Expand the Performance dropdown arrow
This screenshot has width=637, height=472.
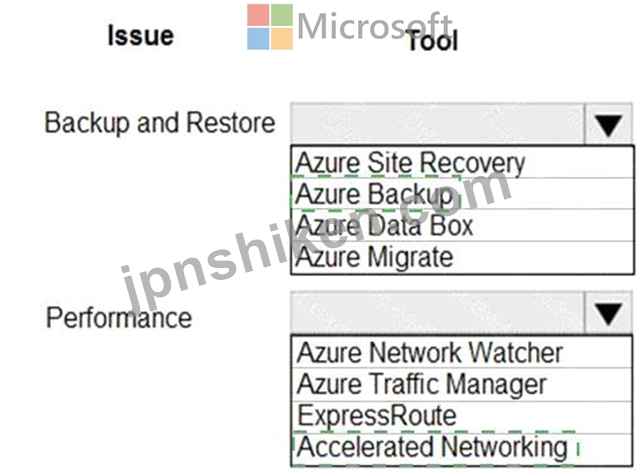point(608,312)
